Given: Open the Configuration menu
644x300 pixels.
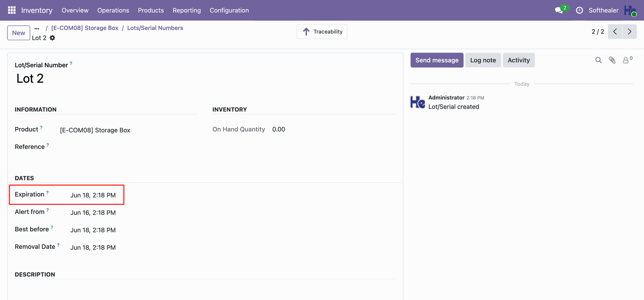Looking at the screenshot, I should 229,10.
